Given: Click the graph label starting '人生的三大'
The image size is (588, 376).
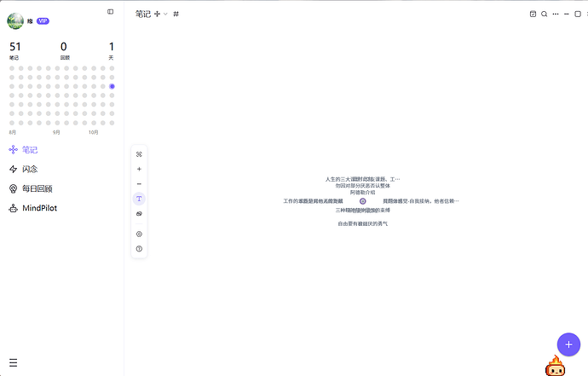Looking at the screenshot, I should pyautogui.click(x=363, y=179).
